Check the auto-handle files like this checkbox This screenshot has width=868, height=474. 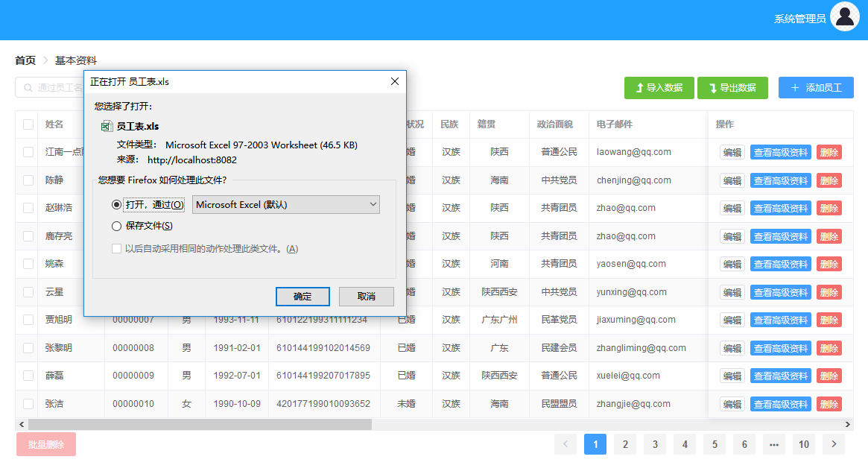tap(116, 249)
